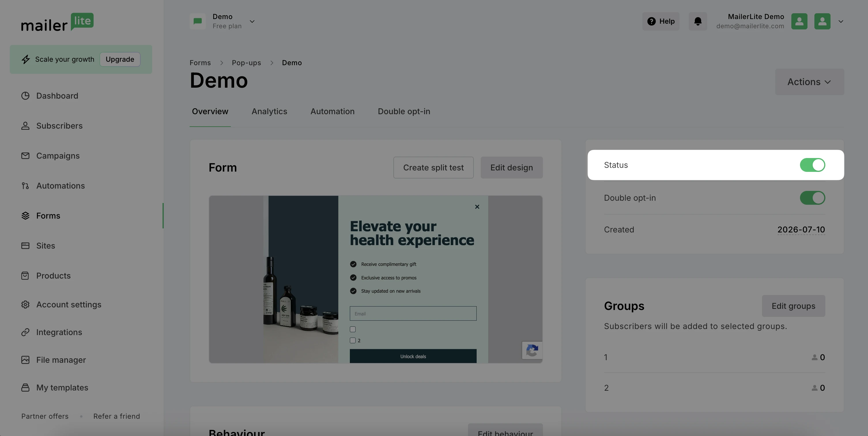Open Subscribers in sidebar

[x=59, y=126]
